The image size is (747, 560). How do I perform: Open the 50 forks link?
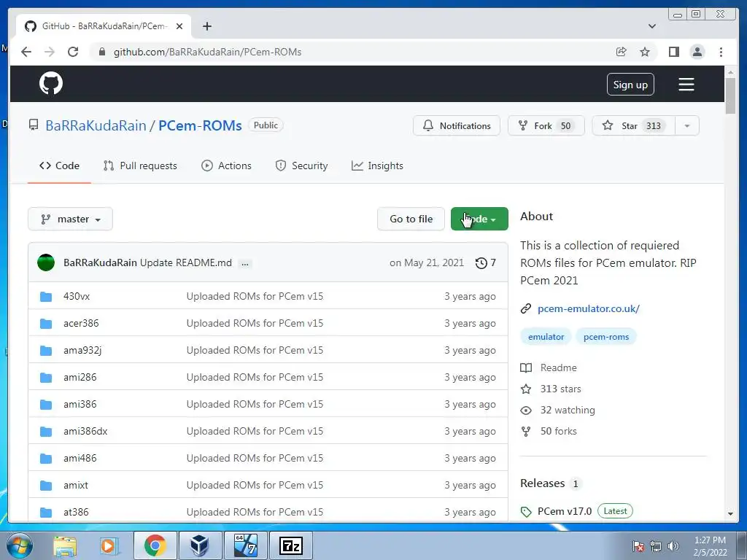549,432
